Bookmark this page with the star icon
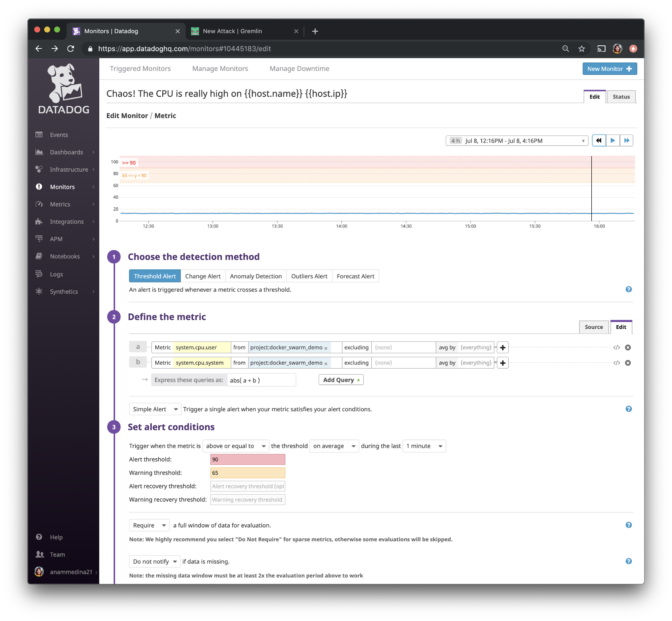Screen dimensions: 672x621 click(582, 49)
